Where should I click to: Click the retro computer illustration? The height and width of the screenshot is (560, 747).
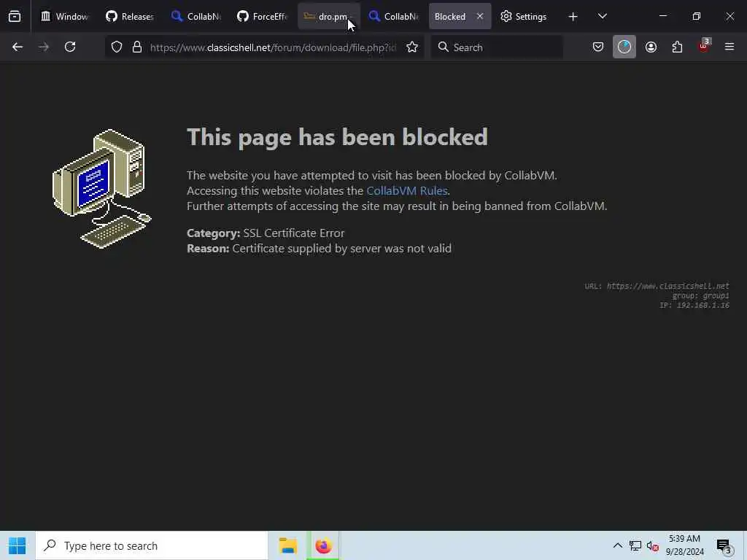pos(102,189)
